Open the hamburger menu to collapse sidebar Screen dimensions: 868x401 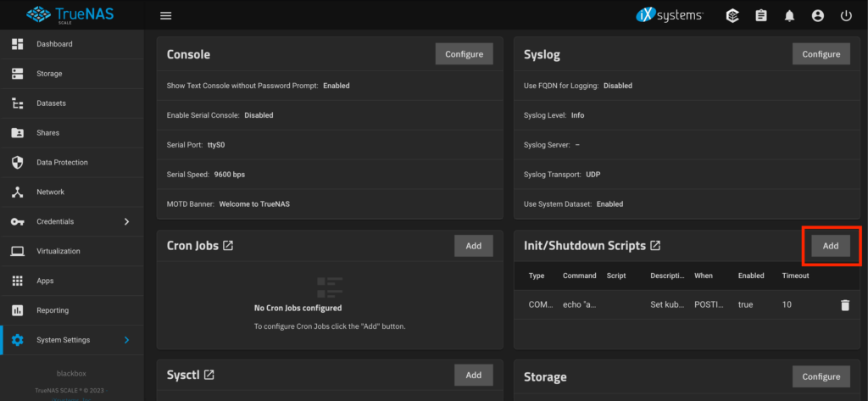[165, 15]
